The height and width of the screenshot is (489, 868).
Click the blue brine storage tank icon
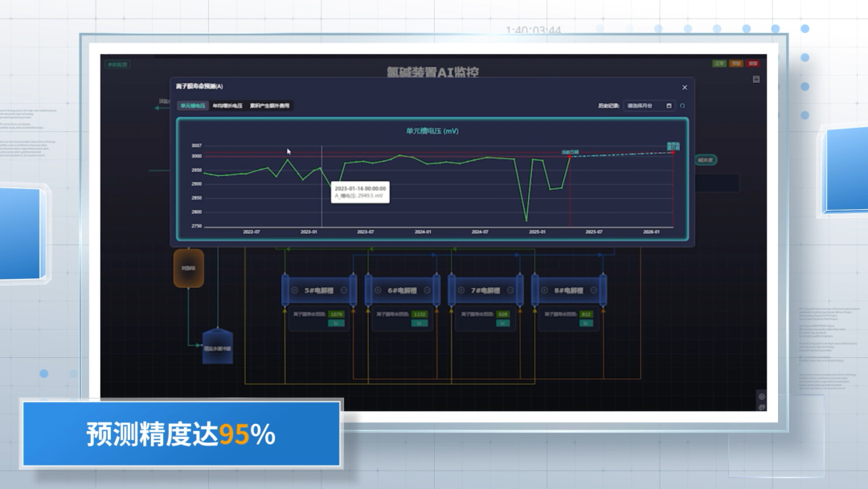tap(218, 347)
